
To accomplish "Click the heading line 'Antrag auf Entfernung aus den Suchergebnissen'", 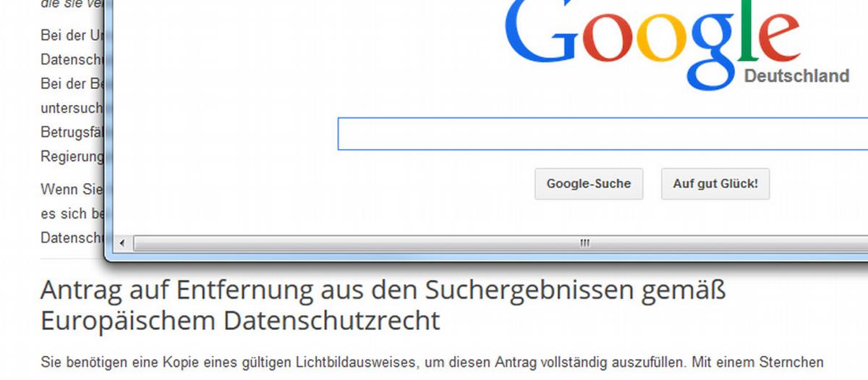I will pyautogui.click(x=383, y=291).
